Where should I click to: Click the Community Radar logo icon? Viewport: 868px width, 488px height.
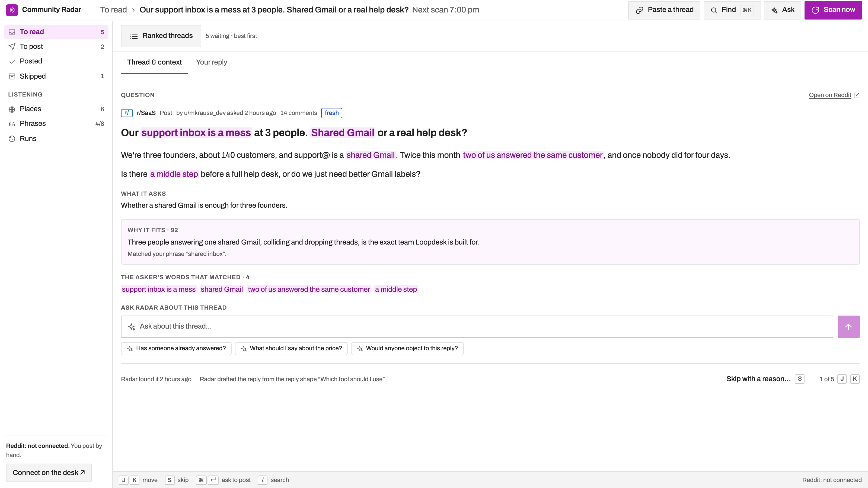(x=12, y=10)
